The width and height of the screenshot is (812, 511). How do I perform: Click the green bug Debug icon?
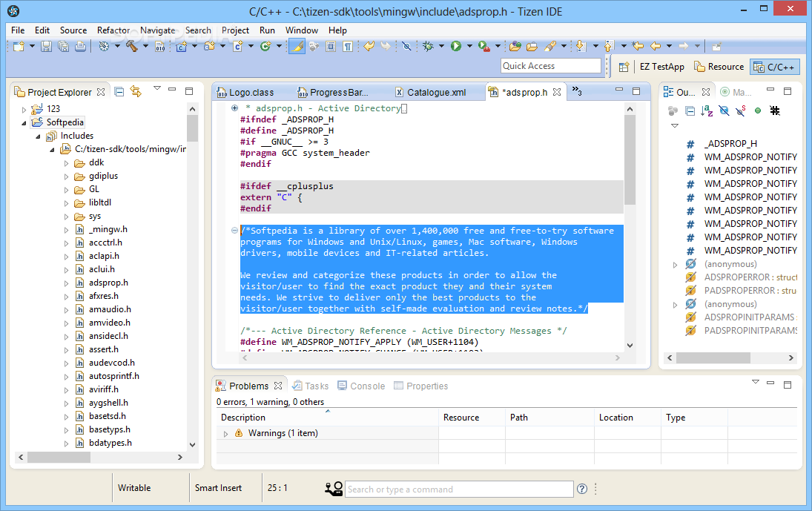pyautogui.click(x=428, y=47)
